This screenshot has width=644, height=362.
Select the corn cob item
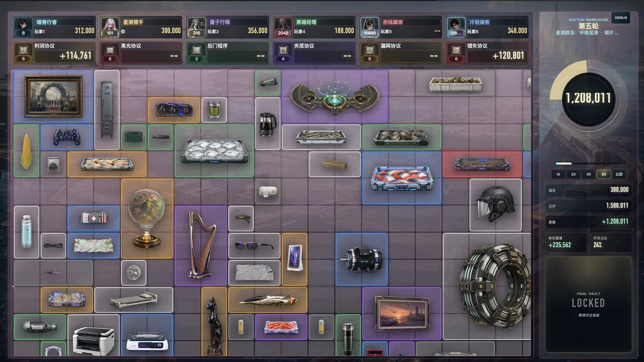(26, 151)
